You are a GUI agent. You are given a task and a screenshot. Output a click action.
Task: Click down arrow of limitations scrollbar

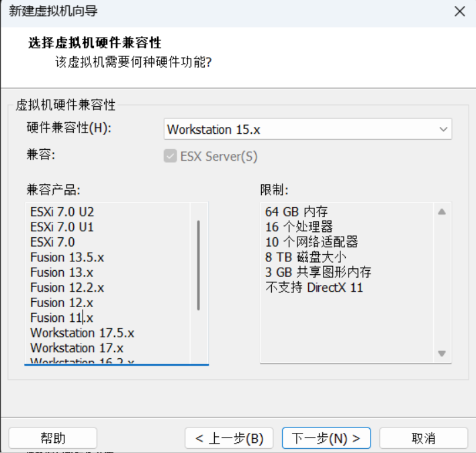click(x=442, y=354)
